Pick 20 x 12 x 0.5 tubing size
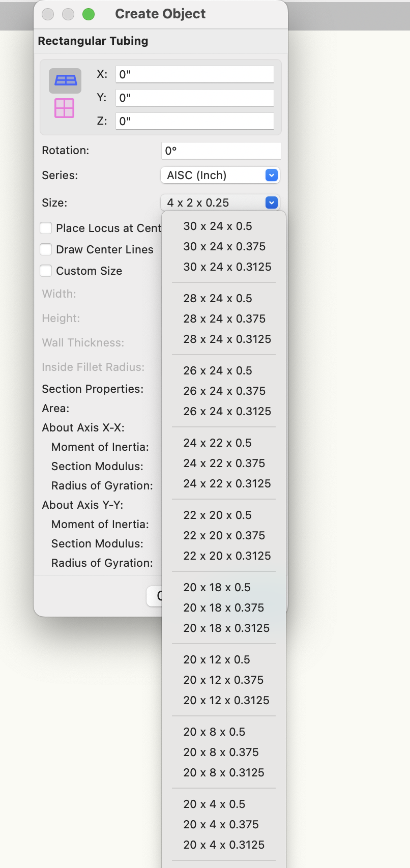410x868 pixels. (217, 659)
